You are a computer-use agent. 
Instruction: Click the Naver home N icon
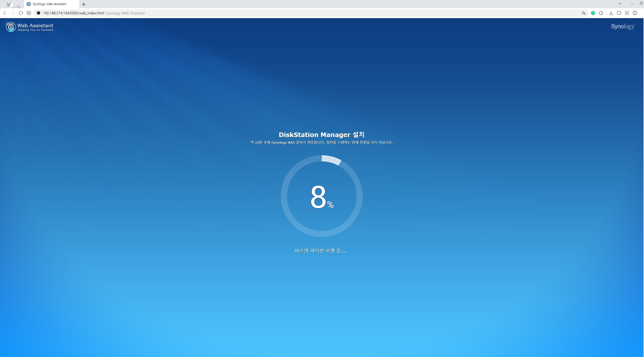pos(29,13)
